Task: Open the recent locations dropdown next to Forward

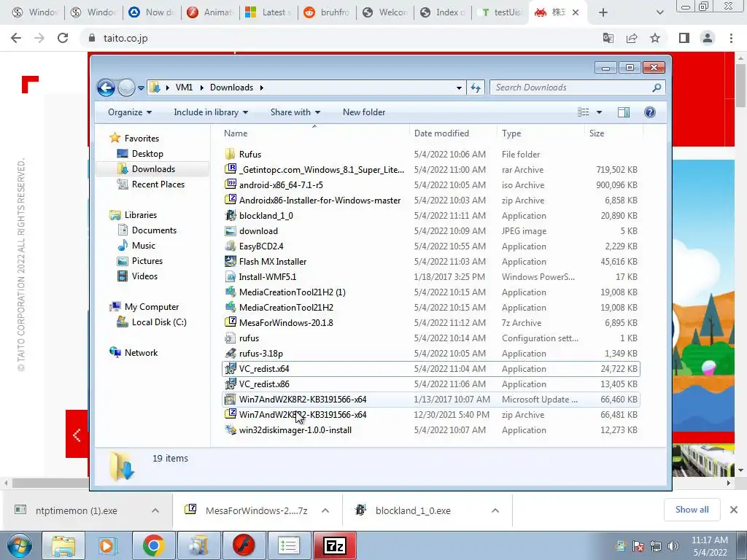Action: pyautogui.click(x=141, y=88)
